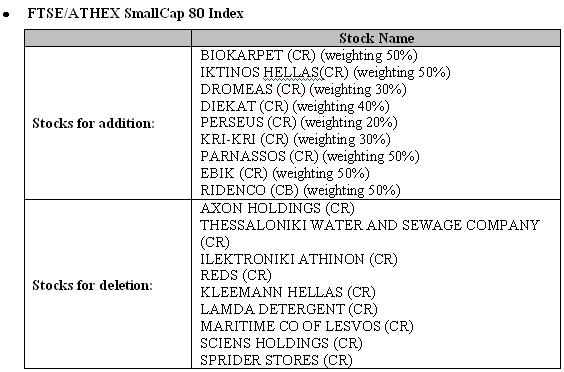Viewport: 564px width, 372px height.
Task: Select the PERSEUS (CR) weighting 20% entry
Action: click(x=299, y=122)
